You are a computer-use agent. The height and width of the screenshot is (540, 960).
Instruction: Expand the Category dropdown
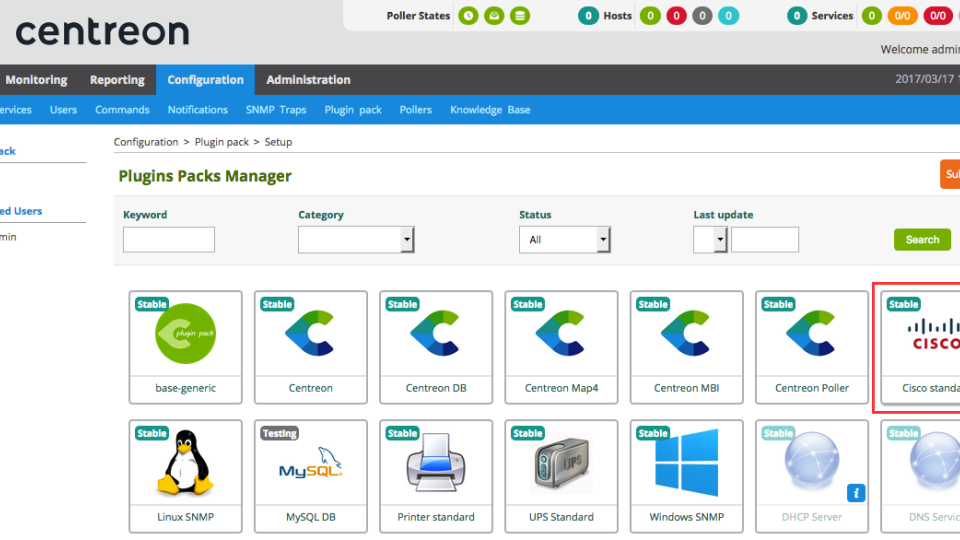coord(356,240)
